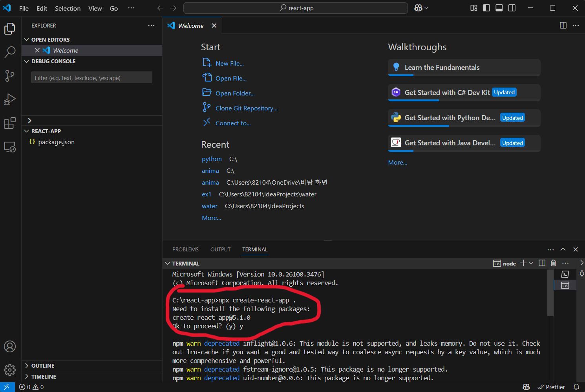The height and width of the screenshot is (392, 585).
Task: Toggle the secondary side bar
Action: coord(512,8)
